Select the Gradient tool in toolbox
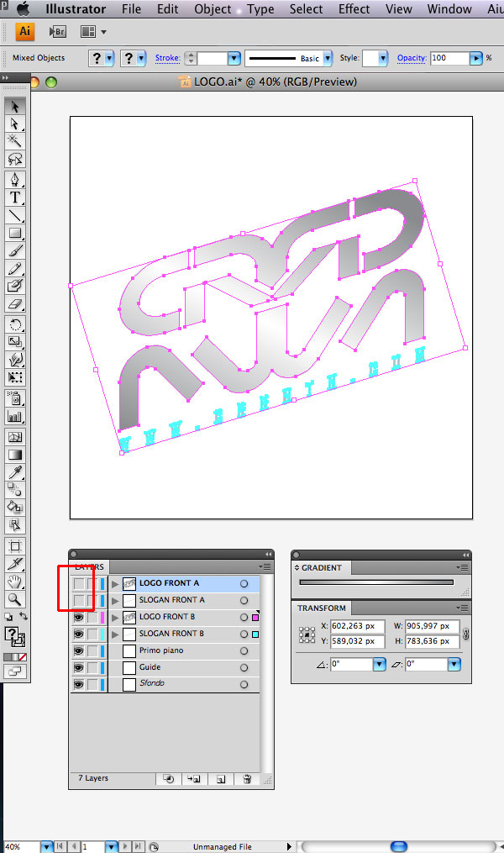Viewport: 504px width, 853px height. tap(14, 455)
